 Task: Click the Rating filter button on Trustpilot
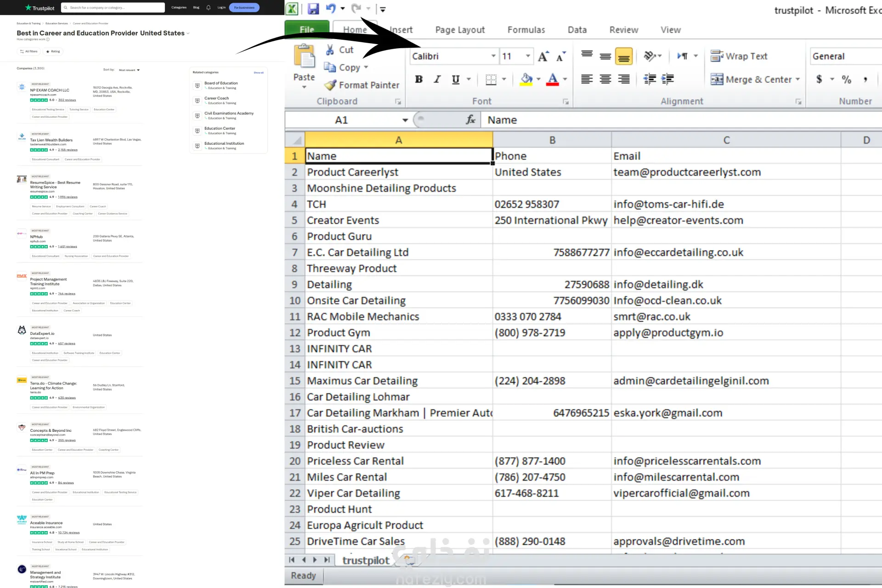click(x=53, y=51)
